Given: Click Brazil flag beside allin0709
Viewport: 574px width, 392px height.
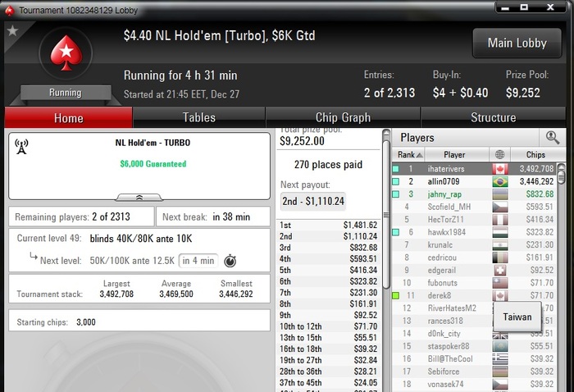Looking at the screenshot, I should [x=499, y=181].
